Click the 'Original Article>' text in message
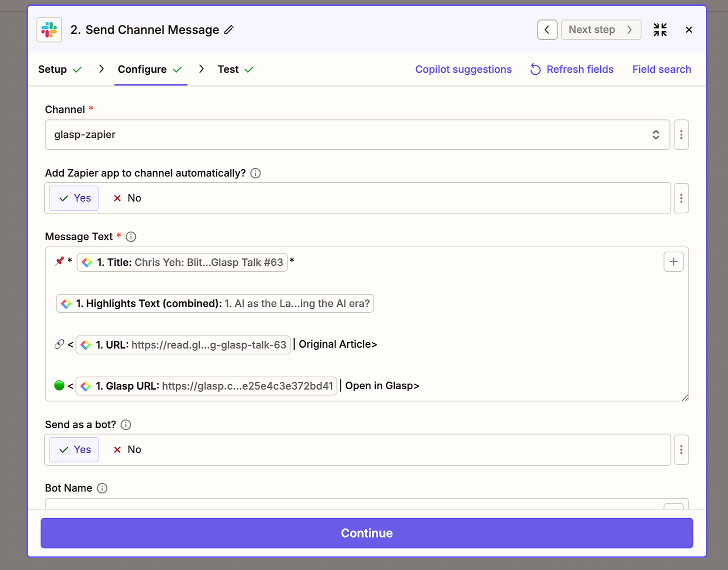The height and width of the screenshot is (570, 728). 338,344
